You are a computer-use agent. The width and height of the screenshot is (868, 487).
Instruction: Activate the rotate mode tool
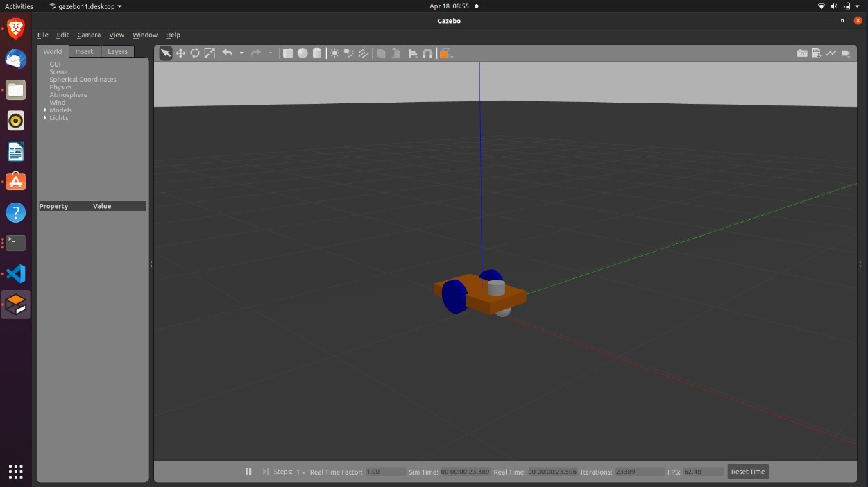195,53
